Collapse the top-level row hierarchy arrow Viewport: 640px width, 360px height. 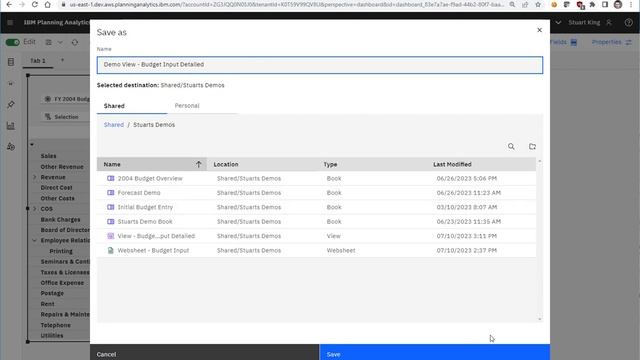(x=32, y=144)
